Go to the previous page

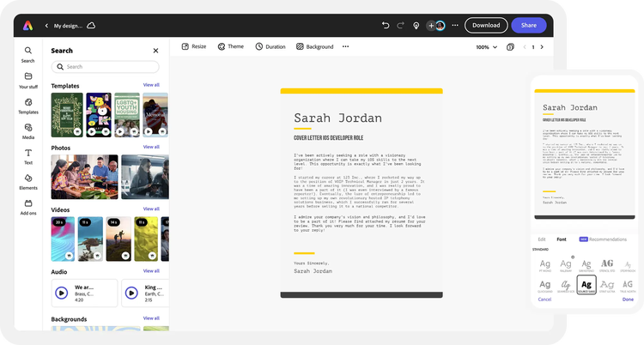(525, 47)
